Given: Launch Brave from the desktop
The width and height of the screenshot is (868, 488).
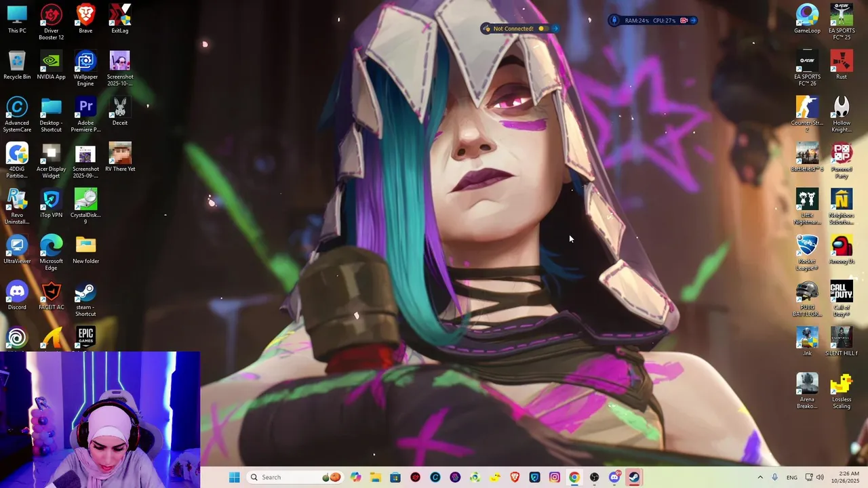Looking at the screenshot, I should point(85,19).
